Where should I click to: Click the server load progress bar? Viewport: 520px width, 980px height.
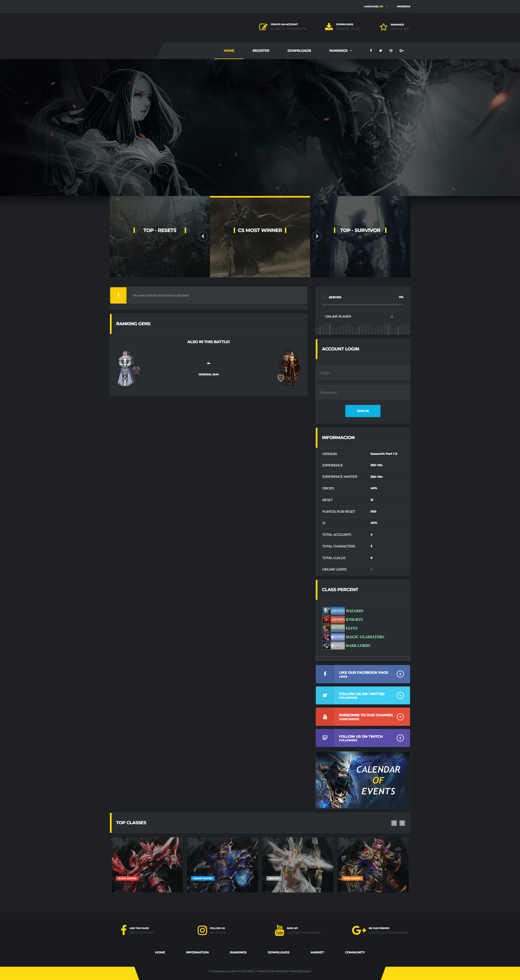(363, 305)
